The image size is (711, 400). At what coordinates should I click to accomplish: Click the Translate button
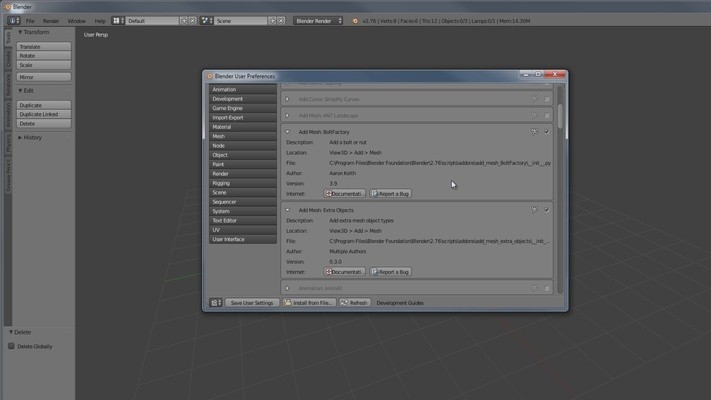pos(44,47)
